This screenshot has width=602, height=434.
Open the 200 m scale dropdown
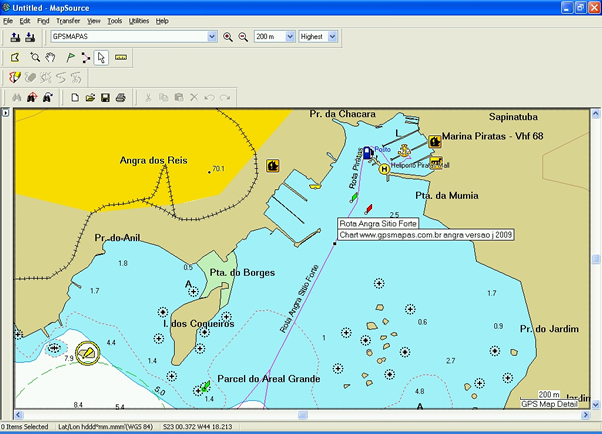[290, 37]
